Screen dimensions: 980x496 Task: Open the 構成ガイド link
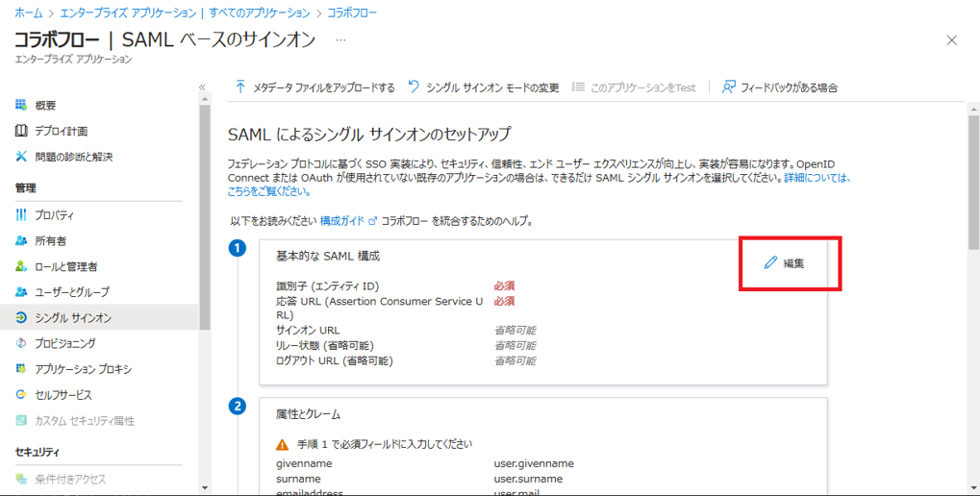click(x=341, y=221)
